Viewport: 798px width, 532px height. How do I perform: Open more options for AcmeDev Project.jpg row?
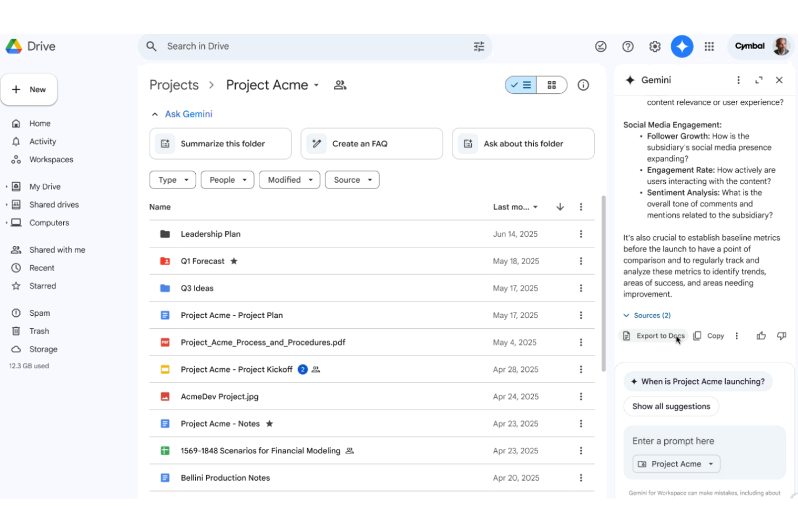581,396
